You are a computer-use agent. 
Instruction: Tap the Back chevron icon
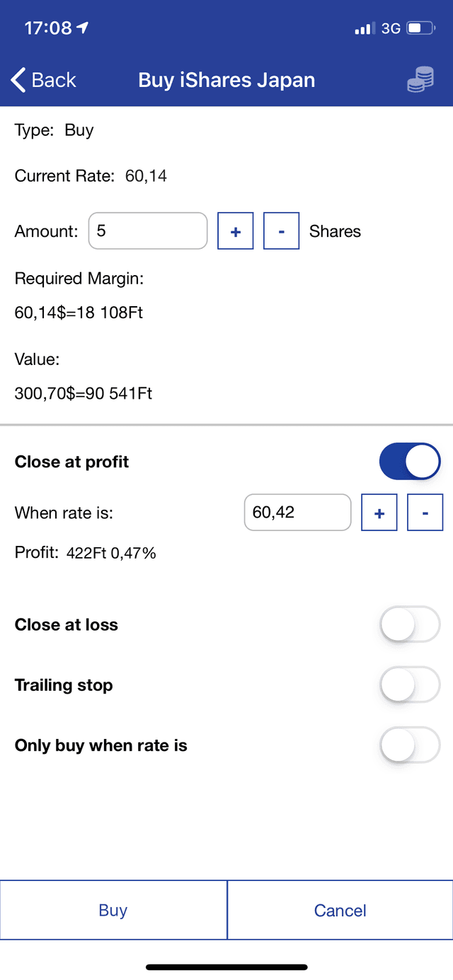[18, 80]
